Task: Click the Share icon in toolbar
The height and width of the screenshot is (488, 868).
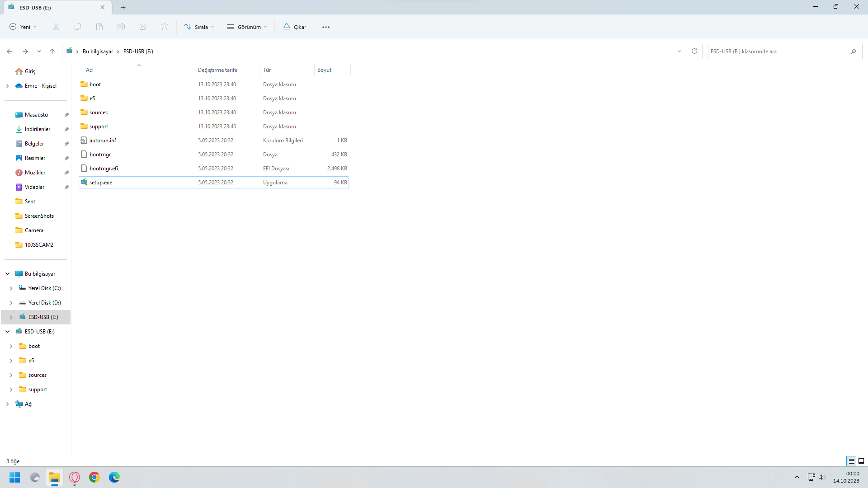Action: 143,27
